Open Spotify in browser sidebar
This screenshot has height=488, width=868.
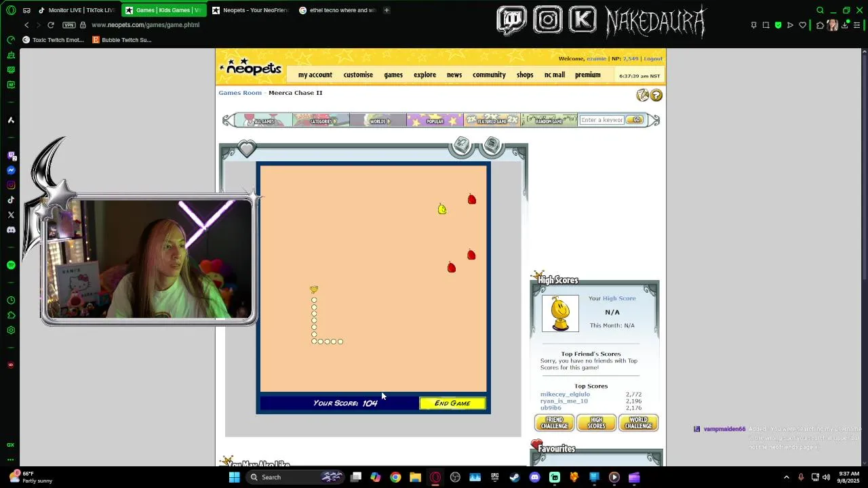(x=11, y=265)
